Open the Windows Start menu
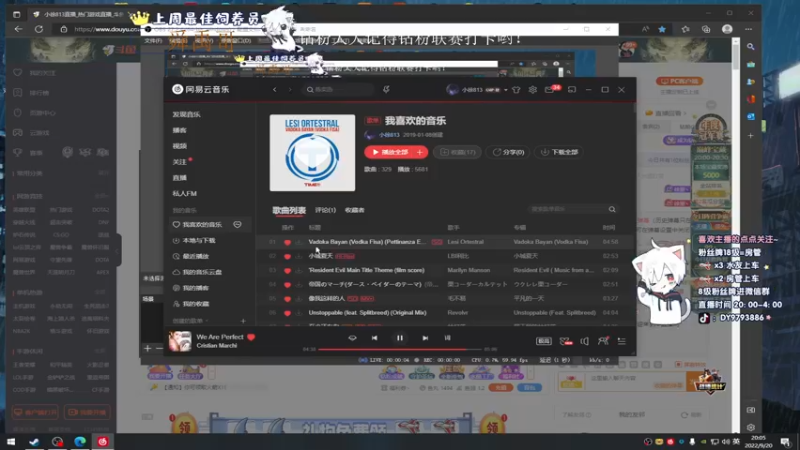 click(x=11, y=441)
